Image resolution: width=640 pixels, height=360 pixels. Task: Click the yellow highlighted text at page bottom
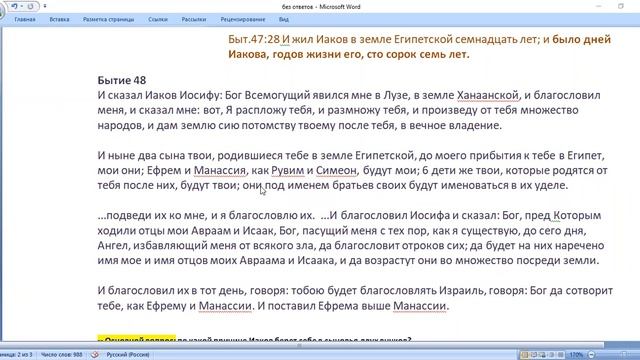[136, 339]
